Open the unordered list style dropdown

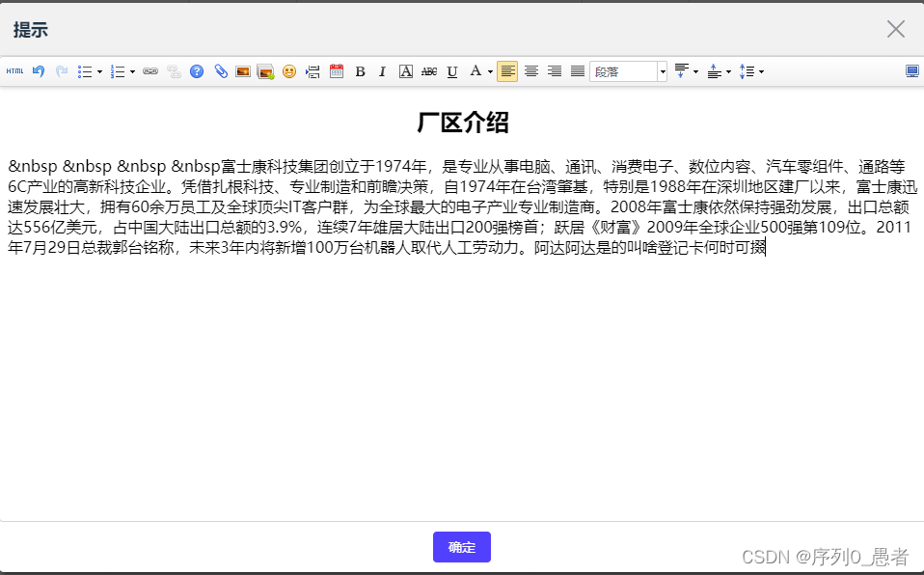(99, 70)
